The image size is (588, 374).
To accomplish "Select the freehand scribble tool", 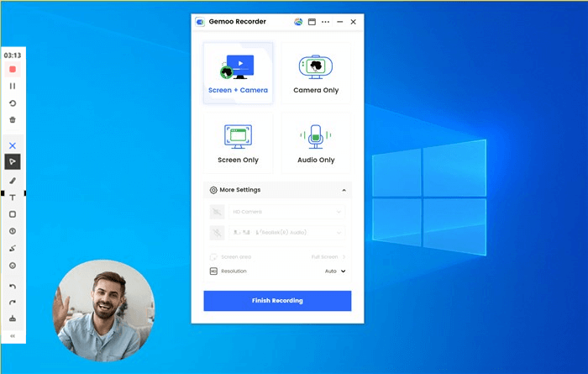I will 13,248.
